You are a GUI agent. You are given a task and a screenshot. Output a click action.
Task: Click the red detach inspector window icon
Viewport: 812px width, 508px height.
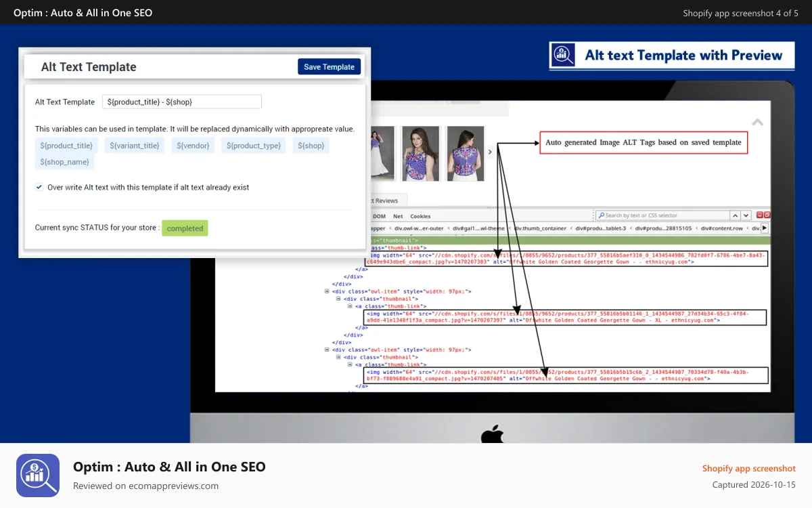(767, 215)
